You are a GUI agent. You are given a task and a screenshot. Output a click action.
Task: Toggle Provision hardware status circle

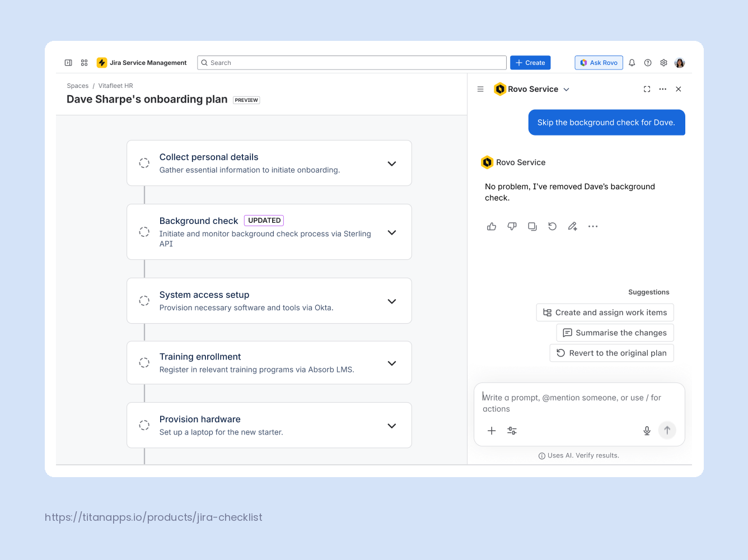[x=144, y=425]
